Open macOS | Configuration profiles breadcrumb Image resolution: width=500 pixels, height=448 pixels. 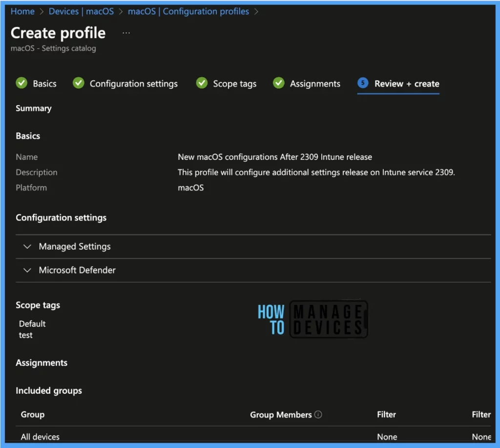pyautogui.click(x=188, y=12)
